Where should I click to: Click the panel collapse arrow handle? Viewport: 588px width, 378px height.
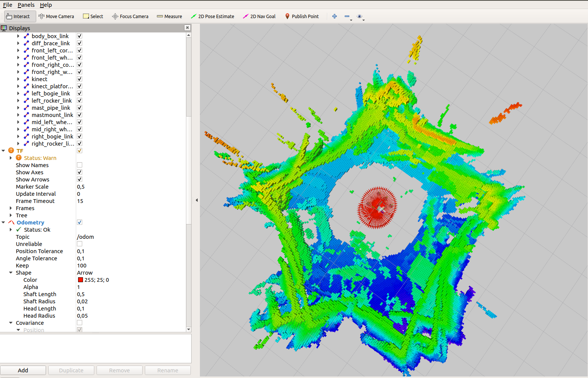[x=197, y=200]
